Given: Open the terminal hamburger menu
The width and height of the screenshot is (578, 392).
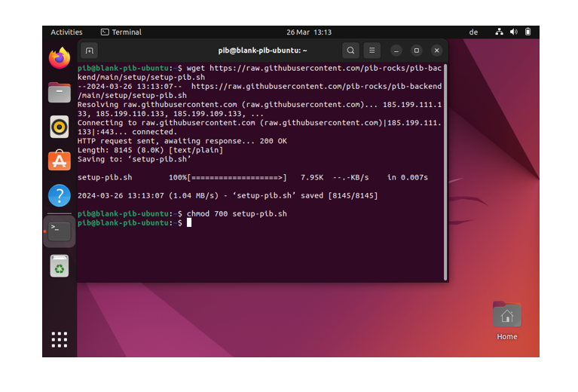Looking at the screenshot, I should click(372, 51).
